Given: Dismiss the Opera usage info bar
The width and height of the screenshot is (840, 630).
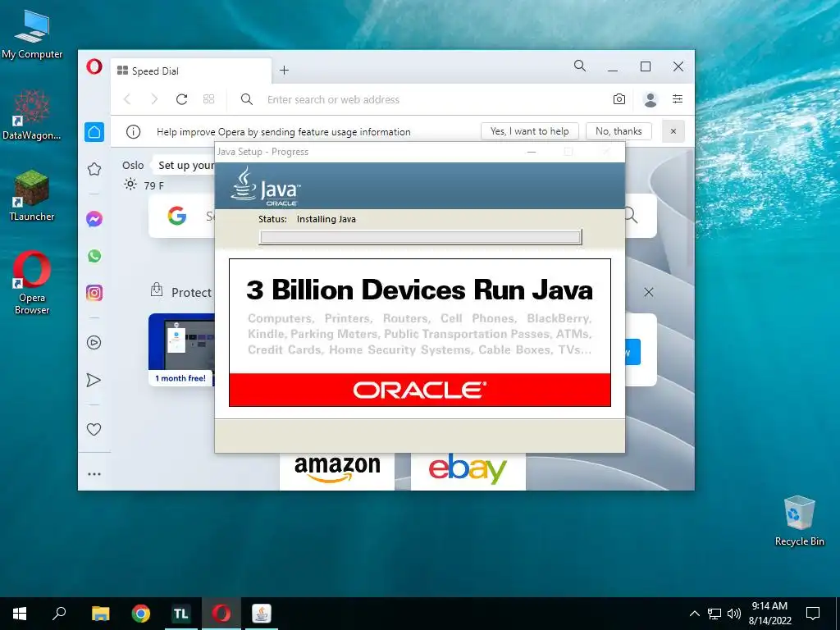Looking at the screenshot, I should pos(673,131).
